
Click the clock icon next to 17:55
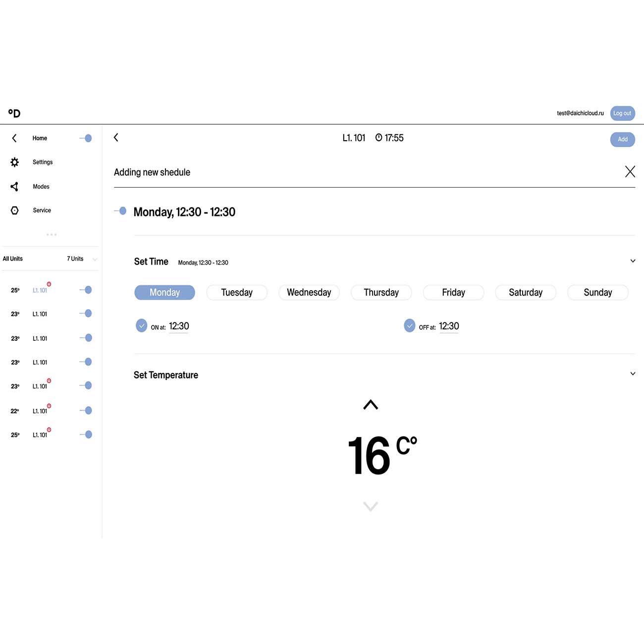[x=378, y=138]
